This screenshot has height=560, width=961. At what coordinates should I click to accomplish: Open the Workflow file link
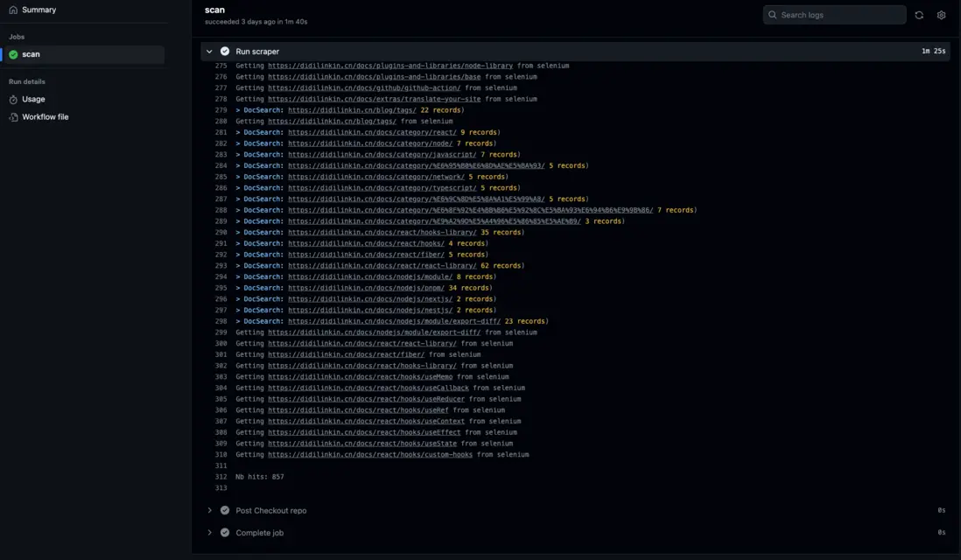46,117
